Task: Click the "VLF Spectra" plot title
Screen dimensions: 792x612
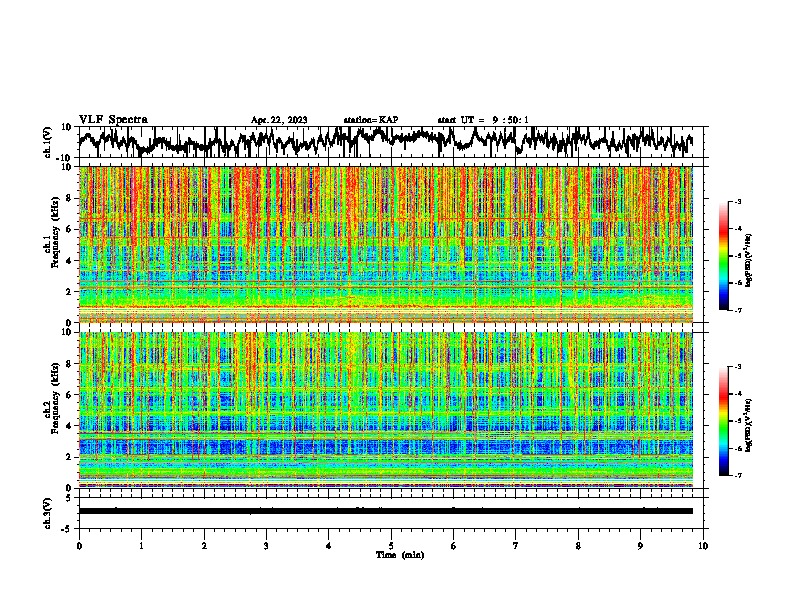Action: pyautogui.click(x=113, y=120)
